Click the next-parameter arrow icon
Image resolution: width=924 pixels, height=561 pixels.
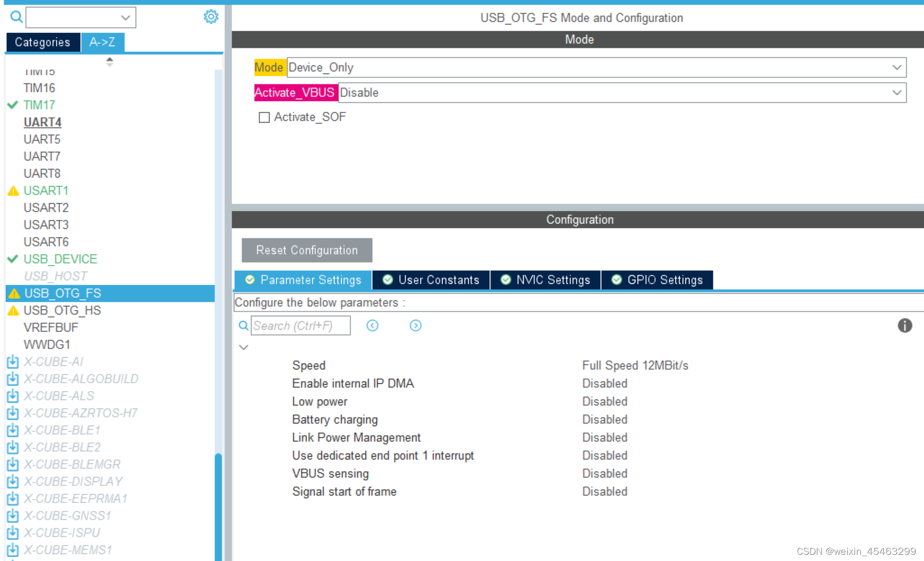coord(416,325)
